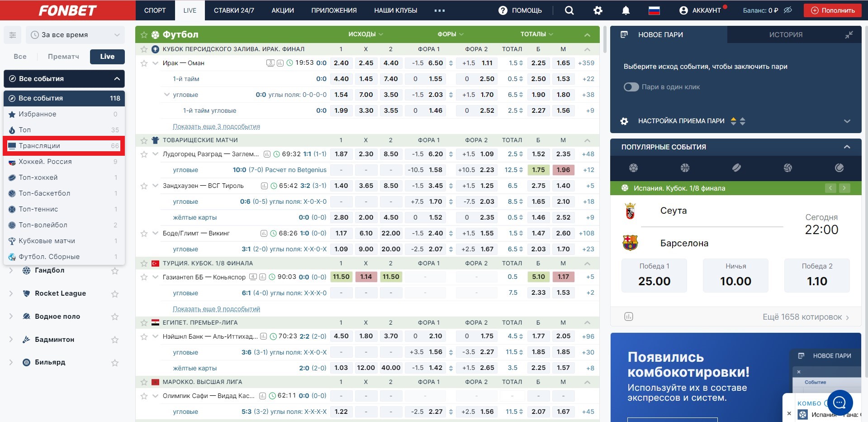868x422 pixels.
Task: Select the Live filter option
Action: 107,57
